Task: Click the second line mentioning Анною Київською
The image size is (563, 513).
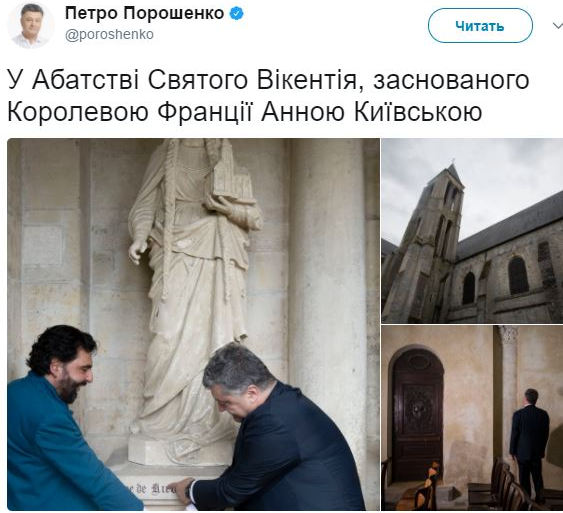Action: (x=245, y=112)
